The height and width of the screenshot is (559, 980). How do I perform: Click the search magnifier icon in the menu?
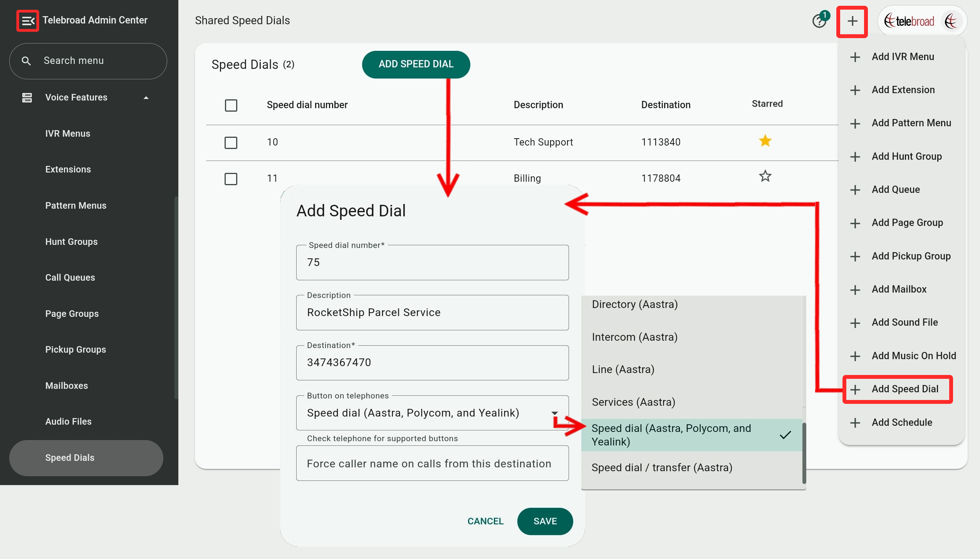pyautogui.click(x=26, y=61)
